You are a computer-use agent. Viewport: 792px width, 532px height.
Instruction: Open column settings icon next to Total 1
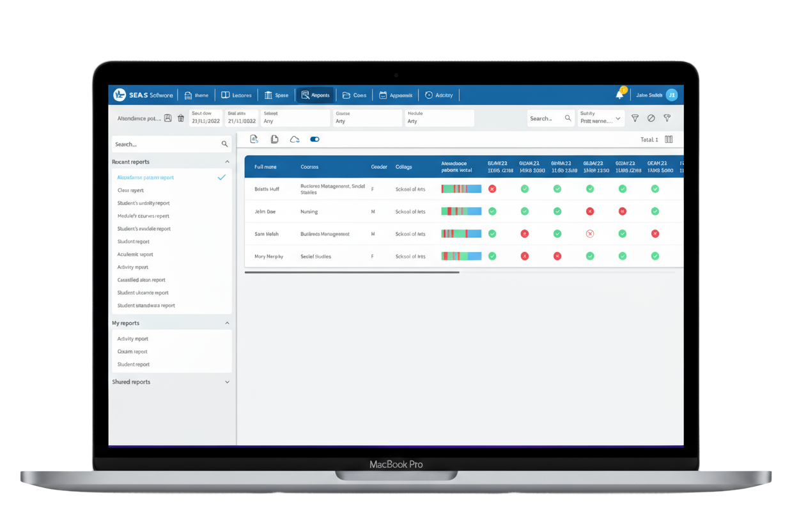667,139
